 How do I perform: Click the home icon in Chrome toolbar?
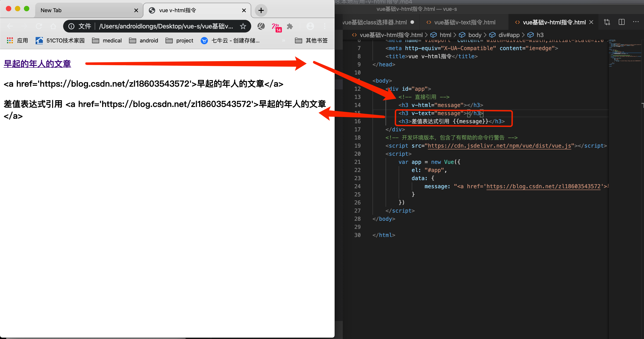pyautogui.click(x=53, y=26)
